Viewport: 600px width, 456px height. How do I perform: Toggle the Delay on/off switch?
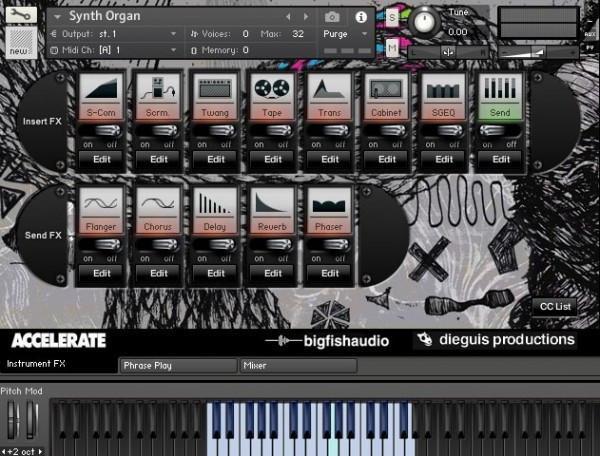(215, 245)
